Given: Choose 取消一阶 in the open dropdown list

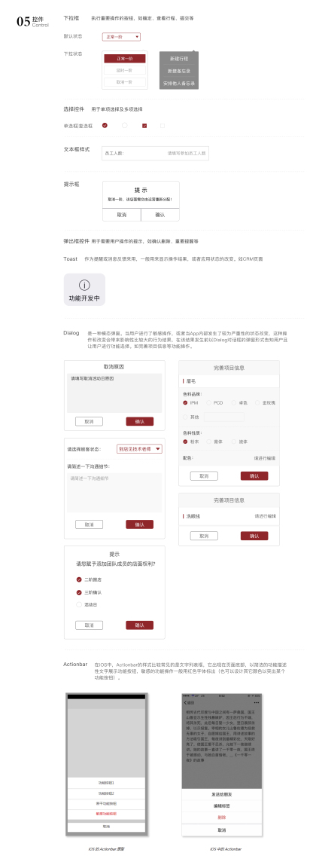Looking at the screenshot, I should (x=124, y=82).
